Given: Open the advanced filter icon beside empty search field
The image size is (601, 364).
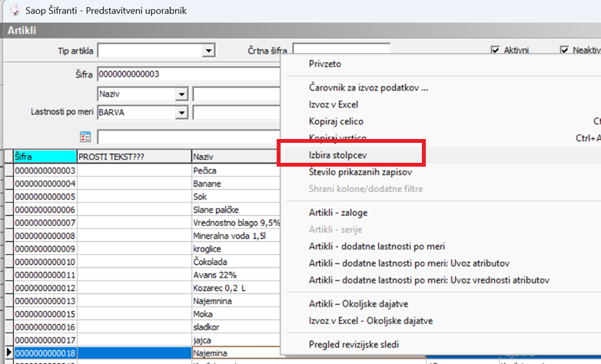Looking at the screenshot, I should 85,137.
